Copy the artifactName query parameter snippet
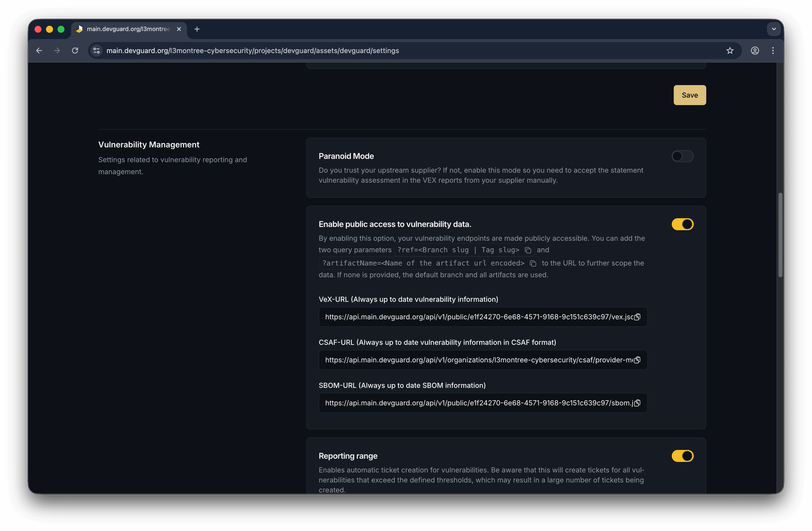 tap(533, 263)
